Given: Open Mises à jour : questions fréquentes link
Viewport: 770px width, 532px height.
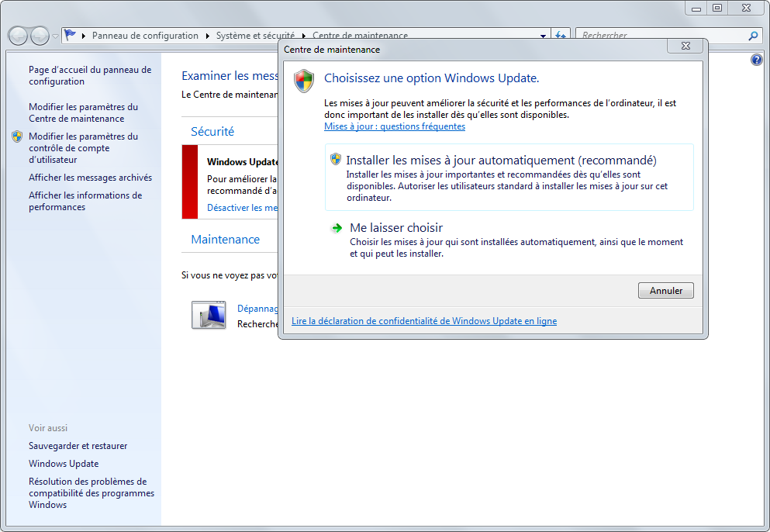Looking at the screenshot, I should [395, 126].
